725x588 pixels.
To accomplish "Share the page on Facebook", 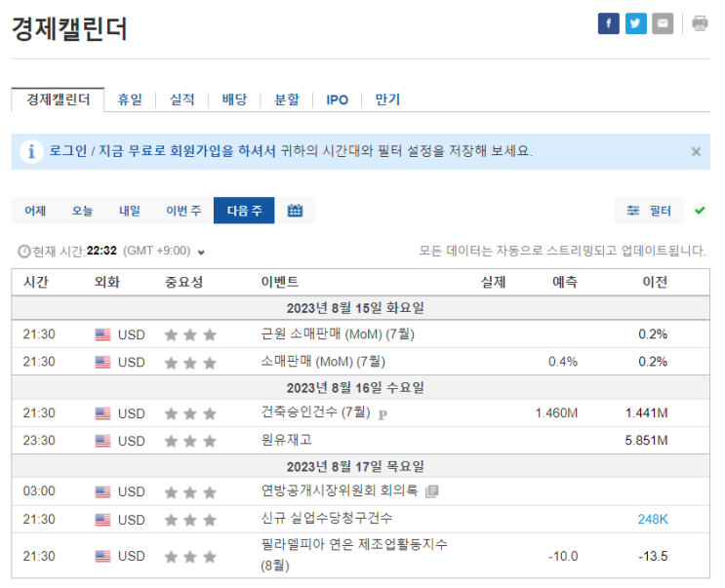I will (609, 23).
